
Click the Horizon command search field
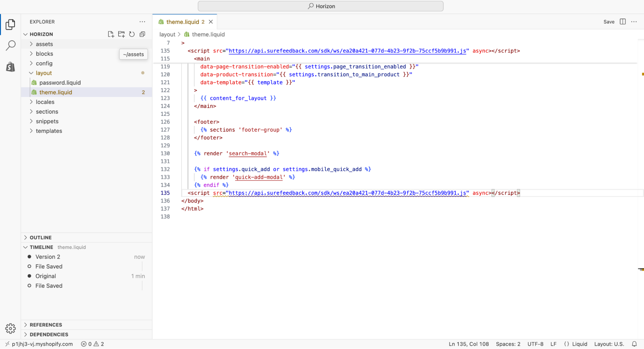click(321, 6)
